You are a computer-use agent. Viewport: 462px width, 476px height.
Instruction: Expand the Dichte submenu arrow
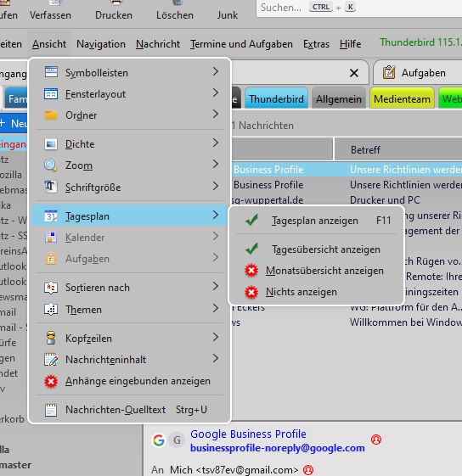click(216, 143)
